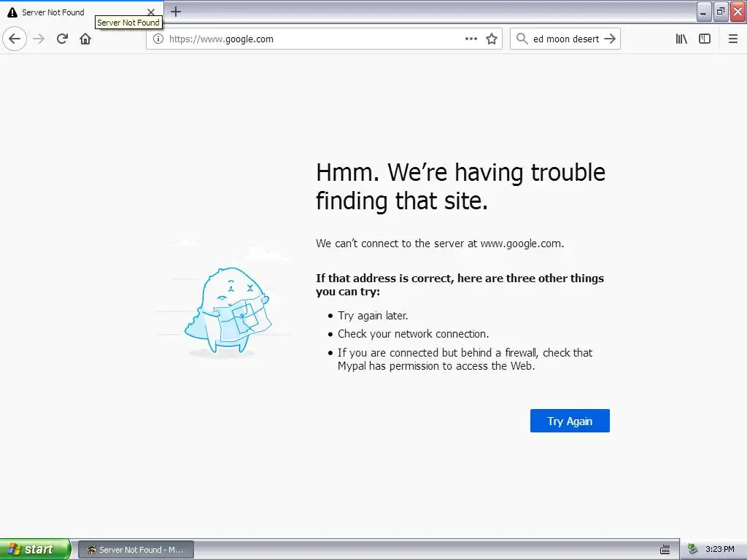Open a new tab
Screen dimensions: 747x560
coord(176,12)
